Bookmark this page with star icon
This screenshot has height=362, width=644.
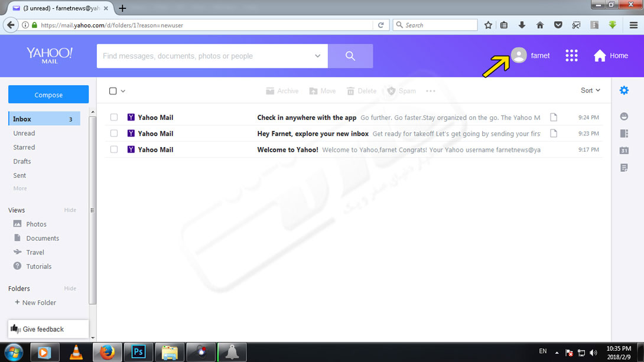point(488,25)
